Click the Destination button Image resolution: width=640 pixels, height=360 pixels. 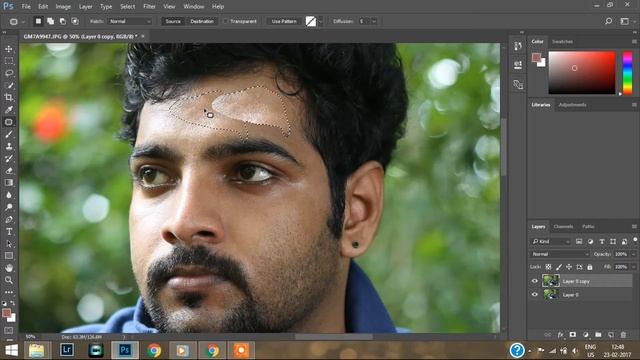tap(202, 21)
